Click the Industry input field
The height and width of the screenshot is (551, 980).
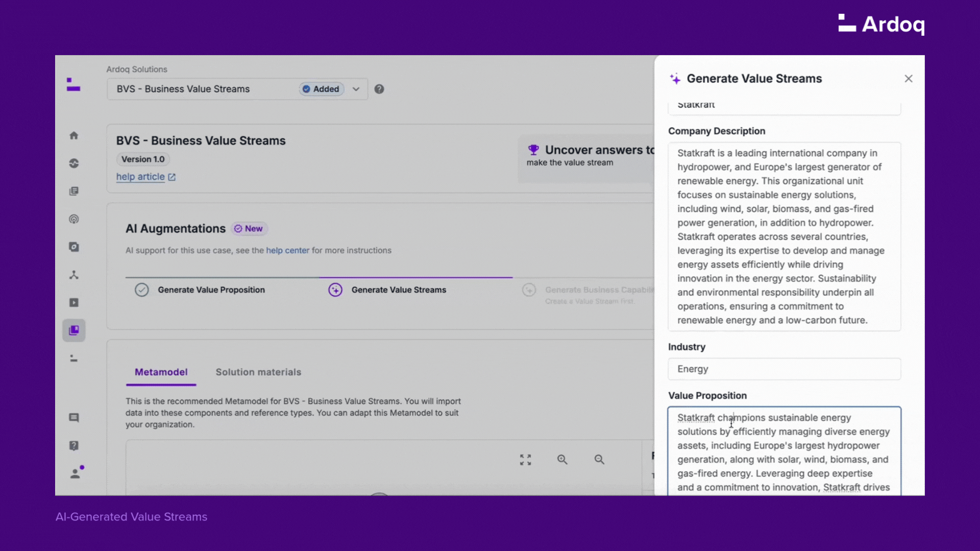pyautogui.click(x=784, y=369)
